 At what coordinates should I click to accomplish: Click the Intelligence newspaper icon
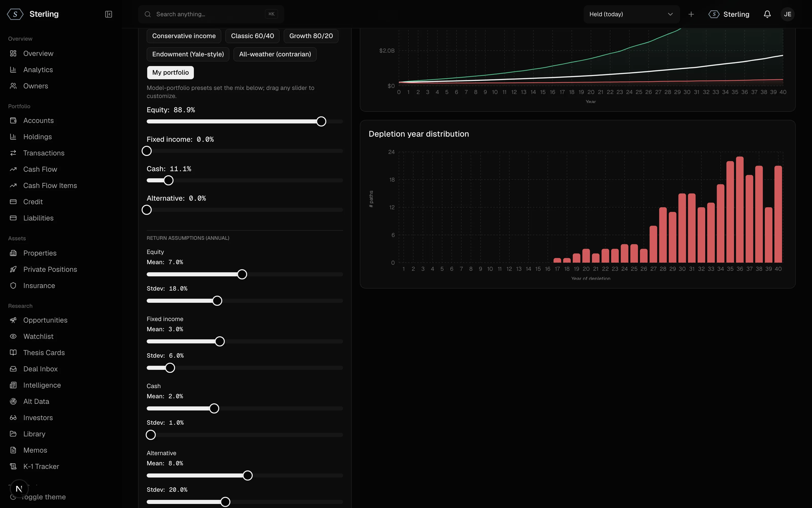click(x=13, y=385)
